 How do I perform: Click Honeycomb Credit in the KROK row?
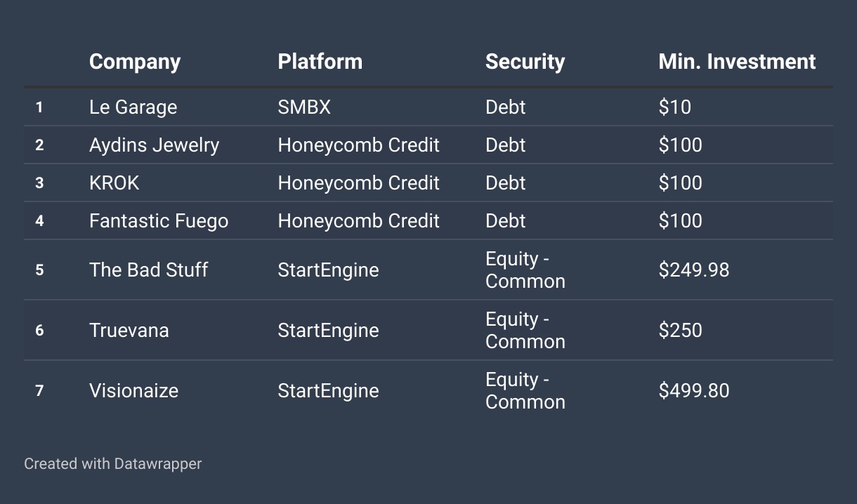click(x=359, y=183)
